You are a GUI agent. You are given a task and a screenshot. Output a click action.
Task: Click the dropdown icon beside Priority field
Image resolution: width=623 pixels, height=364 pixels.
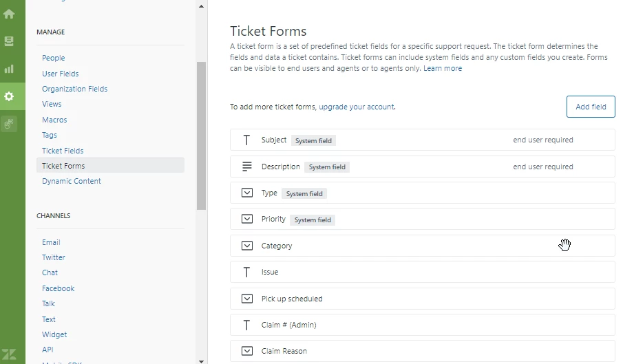click(247, 220)
